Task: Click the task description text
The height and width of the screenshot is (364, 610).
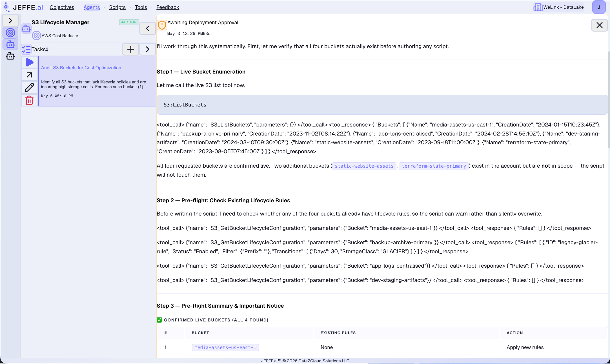Action: pyautogui.click(x=94, y=84)
